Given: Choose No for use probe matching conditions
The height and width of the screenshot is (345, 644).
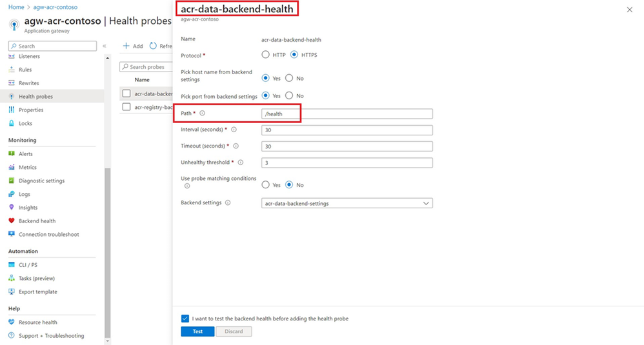Looking at the screenshot, I should pos(289,184).
